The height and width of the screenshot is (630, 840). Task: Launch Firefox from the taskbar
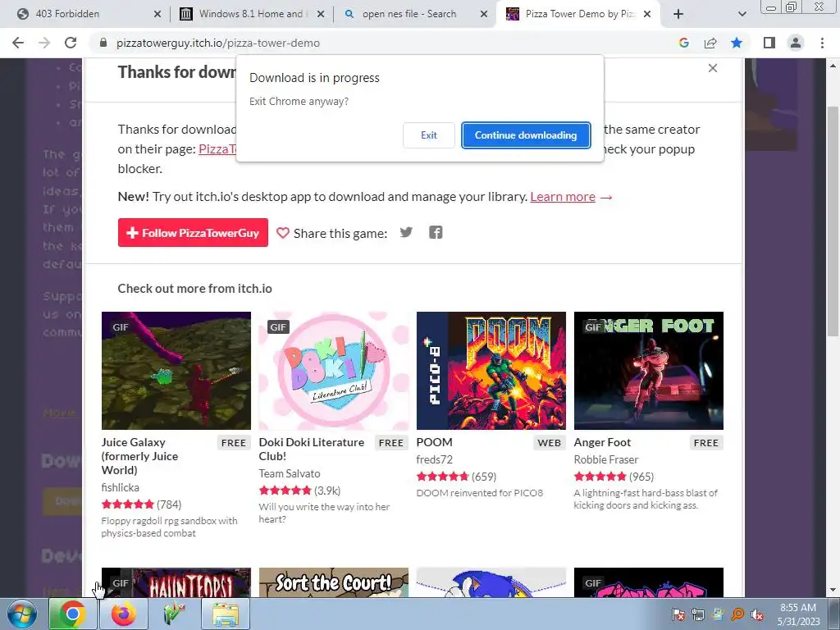pos(124,614)
